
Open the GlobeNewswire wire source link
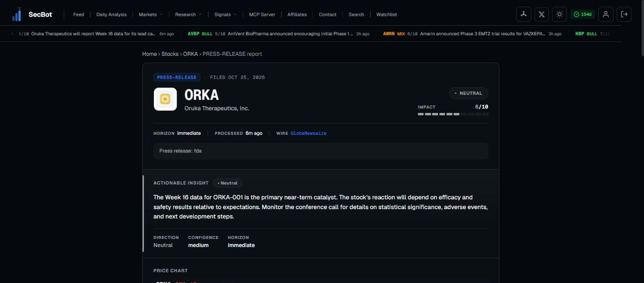(x=308, y=133)
